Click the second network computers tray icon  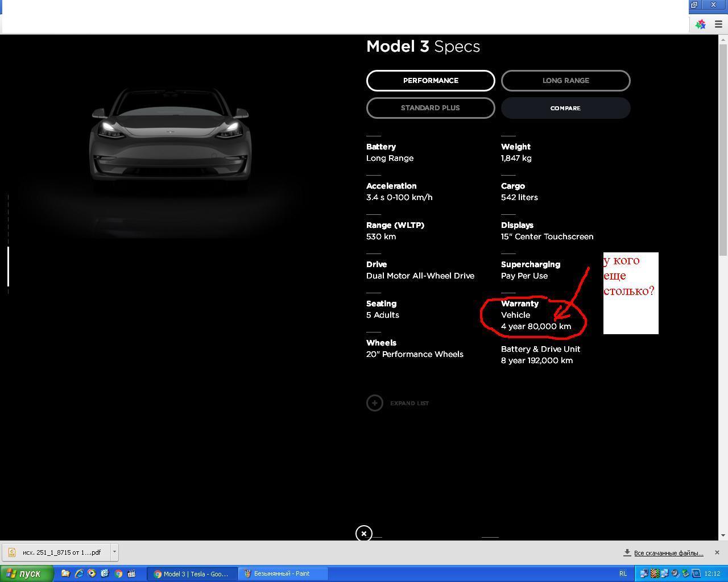coord(665,573)
